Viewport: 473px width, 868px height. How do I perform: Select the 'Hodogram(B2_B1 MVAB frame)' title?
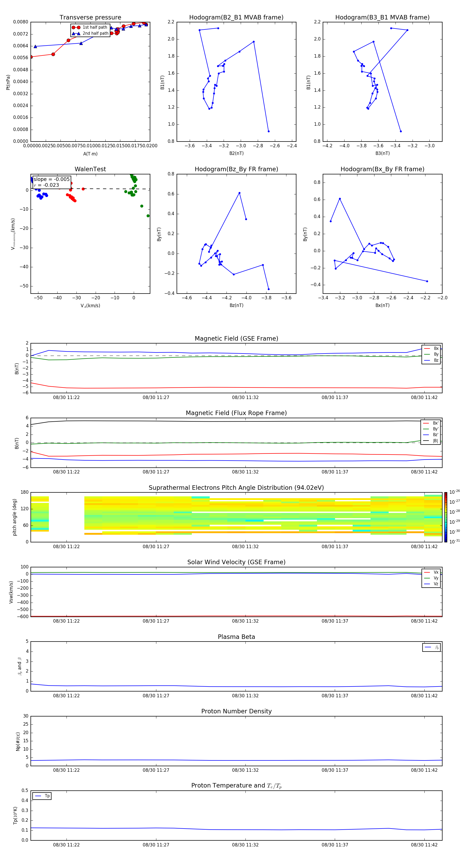[x=236, y=18]
